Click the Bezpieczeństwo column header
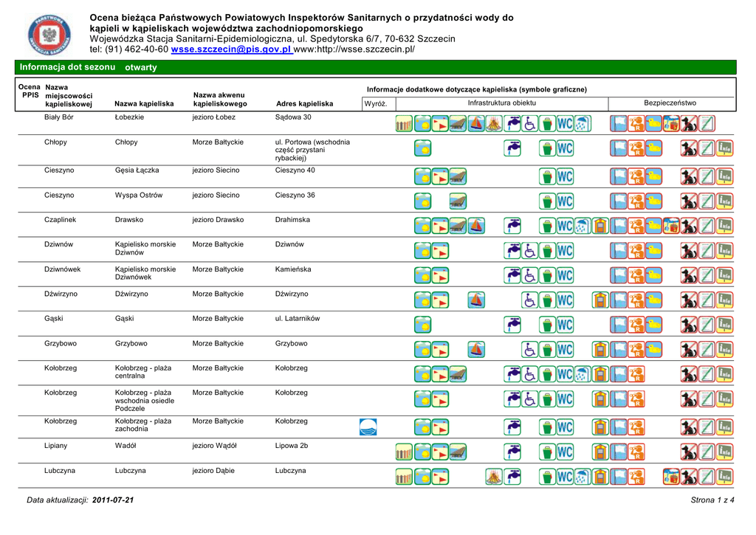Screen dimensions: 756x535 click(670, 103)
